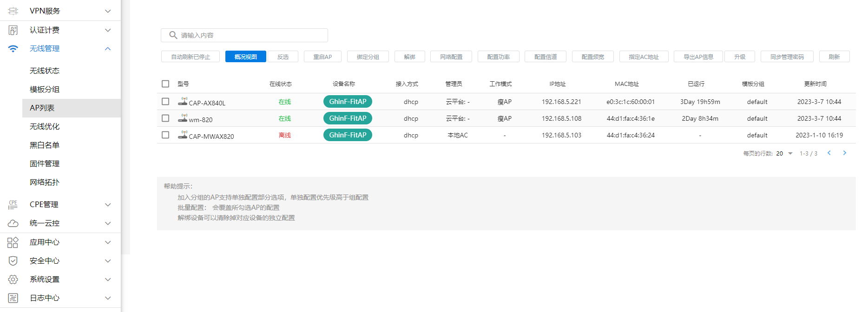This screenshot has height=312, width=868.
Task: Click the 应用中心 grid icon
Action: click(x=13, y=242)
